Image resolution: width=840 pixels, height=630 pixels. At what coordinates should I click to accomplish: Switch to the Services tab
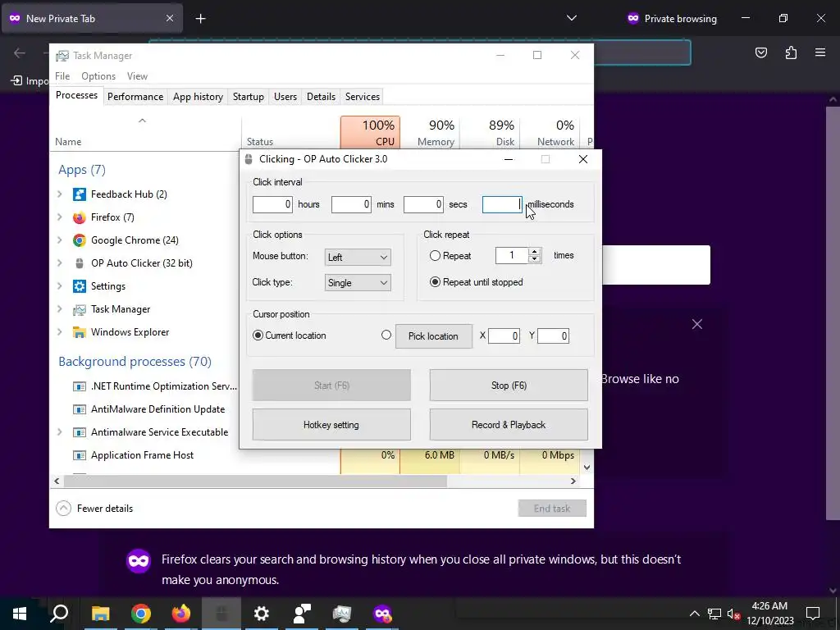(x=362, y=97)
